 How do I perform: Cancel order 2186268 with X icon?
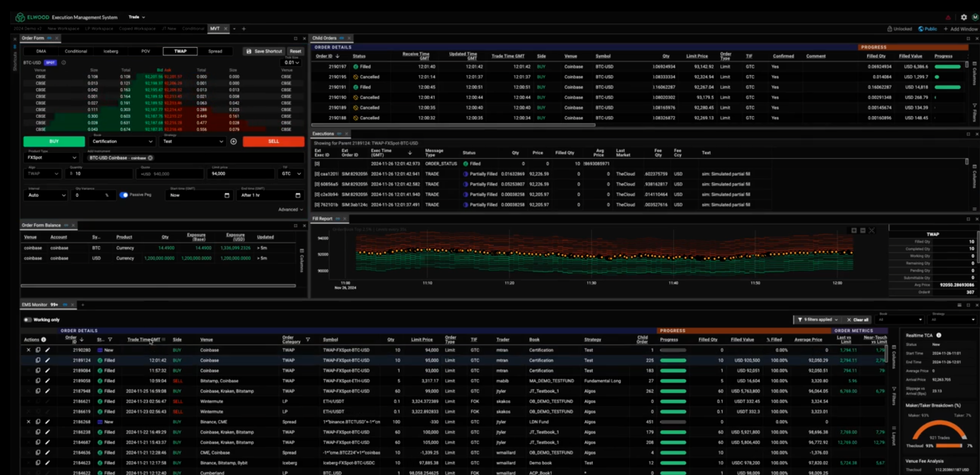click(x=29, y=422)
